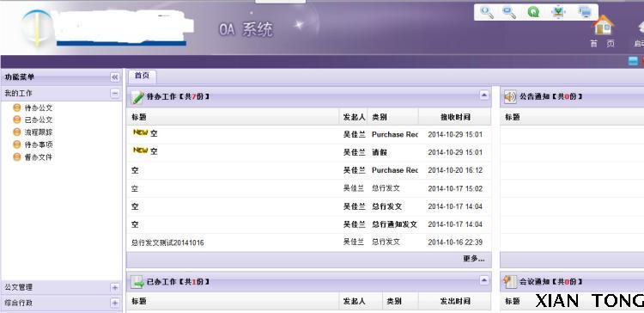The width and height of the screenshot is (644, 313).
Task: Open 待办事项 in sidebar
Action: point(38,144)
